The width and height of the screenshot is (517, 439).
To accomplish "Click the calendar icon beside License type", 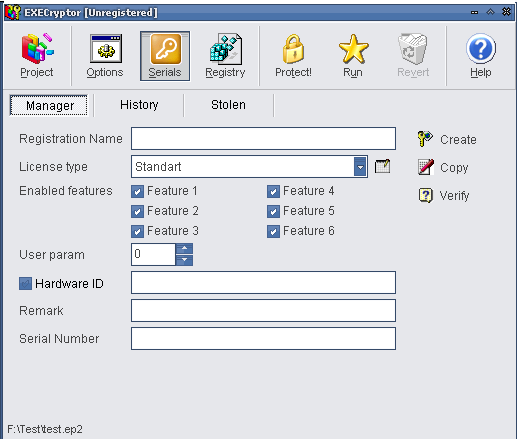I will [x=382, y=166].
